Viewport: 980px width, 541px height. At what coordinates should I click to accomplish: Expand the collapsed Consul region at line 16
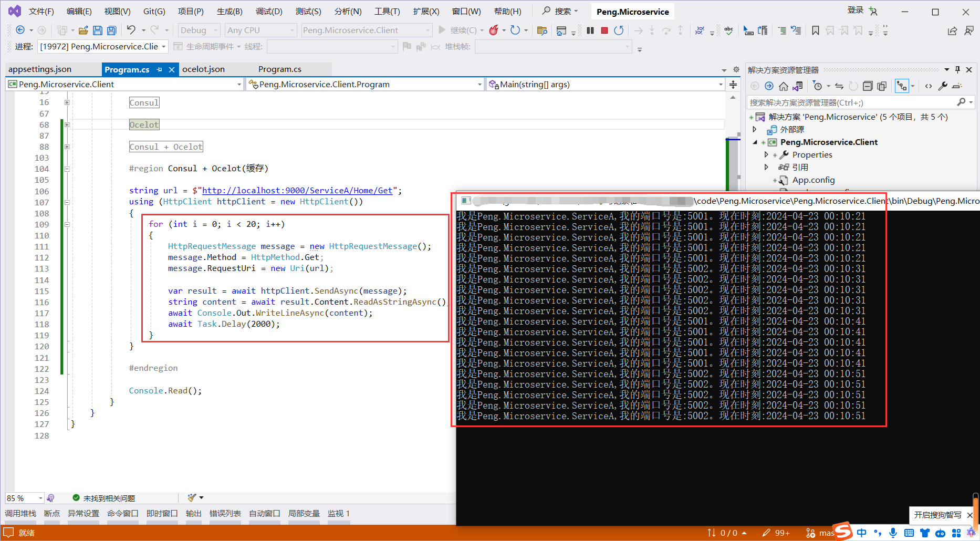click(67, 102)
